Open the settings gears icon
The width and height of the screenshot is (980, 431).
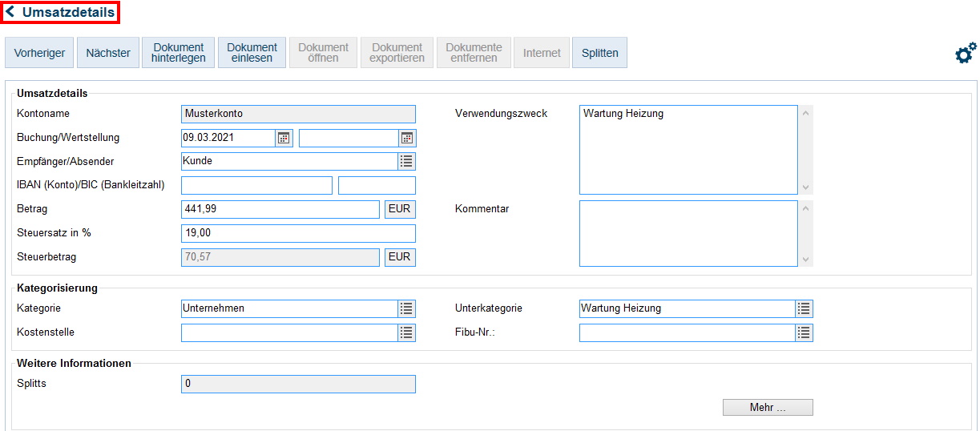click(x=966, y=54)
